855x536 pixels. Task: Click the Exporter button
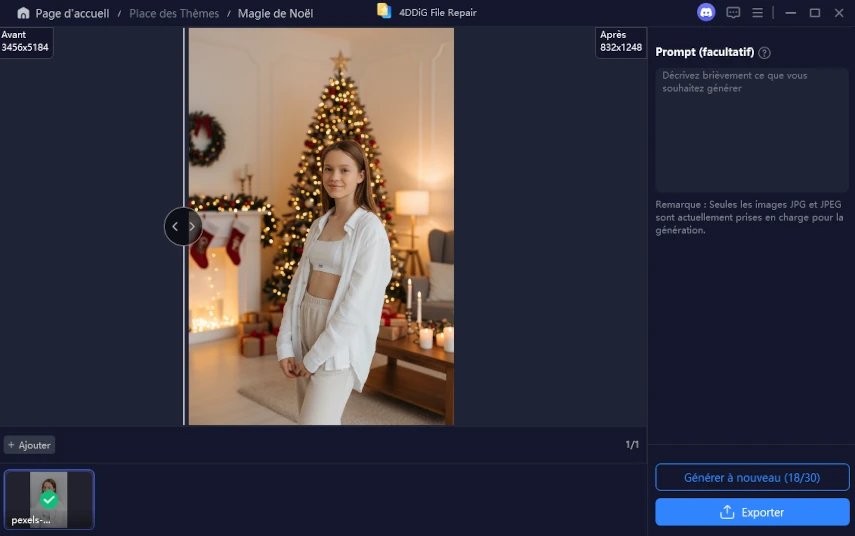[x=752, y=512]
